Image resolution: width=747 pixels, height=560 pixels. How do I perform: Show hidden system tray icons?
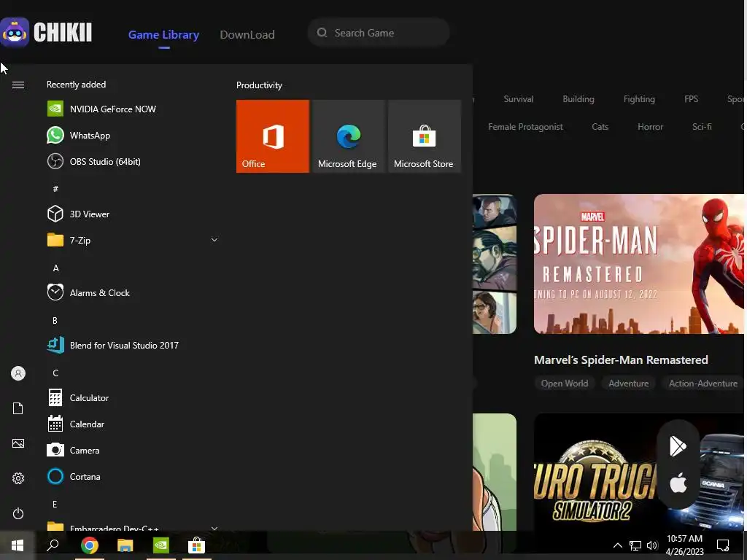point(617,545)
